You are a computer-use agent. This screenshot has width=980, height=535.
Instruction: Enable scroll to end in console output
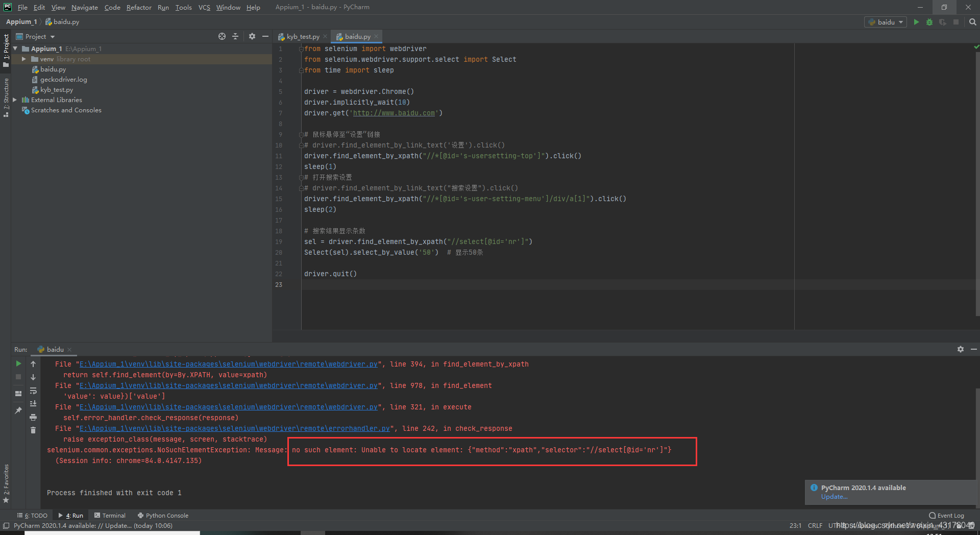pos(33,403)
